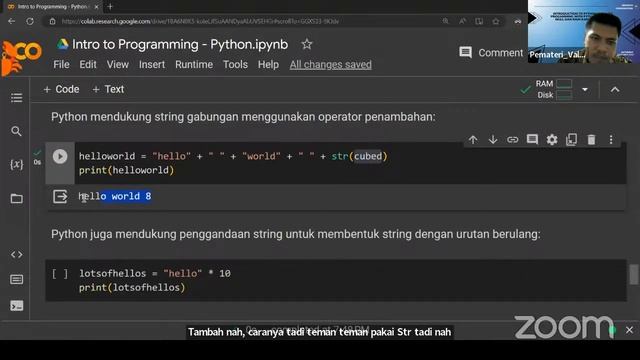Click the 'cubed' variable in code
The height and width of the screenshot is (360, 640).
368,156
